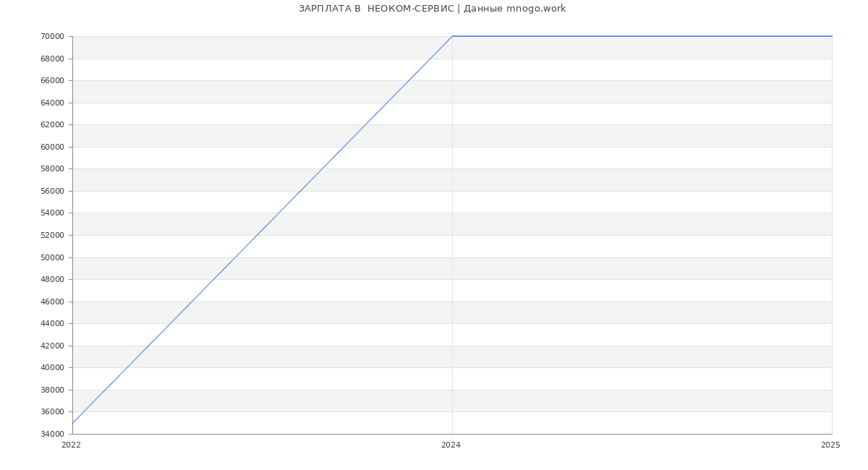Select the line's peak point at 2024
The image size is (868, 470).
[452, 36]
